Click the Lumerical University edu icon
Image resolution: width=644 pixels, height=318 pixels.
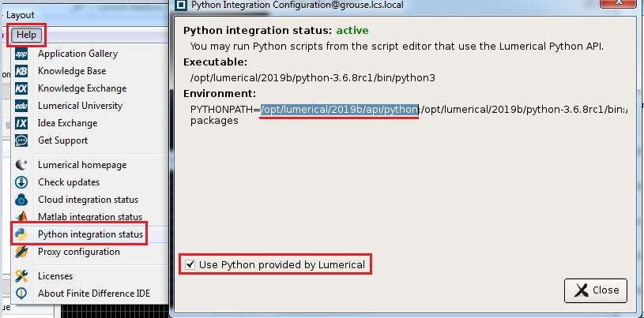point(22,106)
